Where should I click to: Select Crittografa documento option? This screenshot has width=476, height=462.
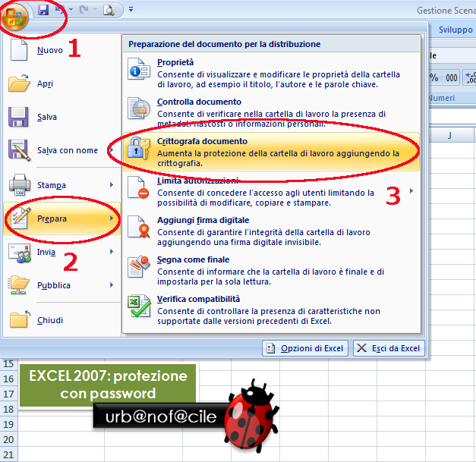point(271,152)
